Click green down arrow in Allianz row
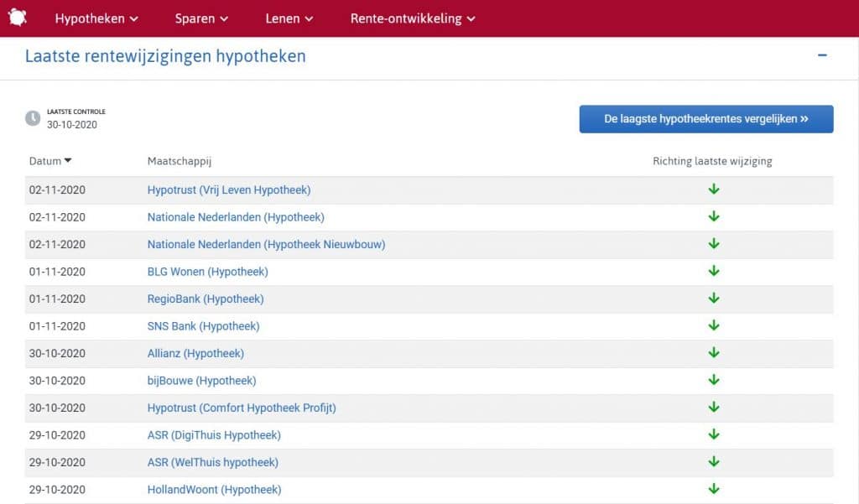This screenshot has height=504, width=859. [x=713, y=353]
